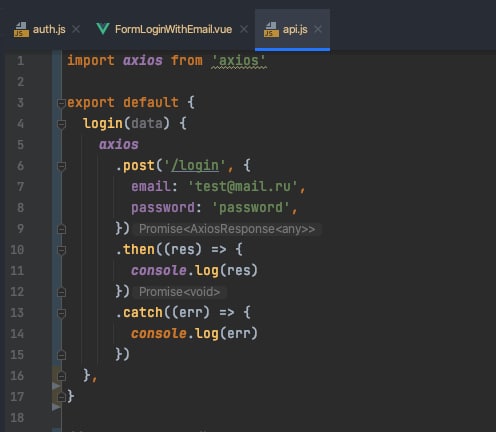The image size is (496, 432).
Task: Click the fold end marker on line 15
Action: (61, 355)
